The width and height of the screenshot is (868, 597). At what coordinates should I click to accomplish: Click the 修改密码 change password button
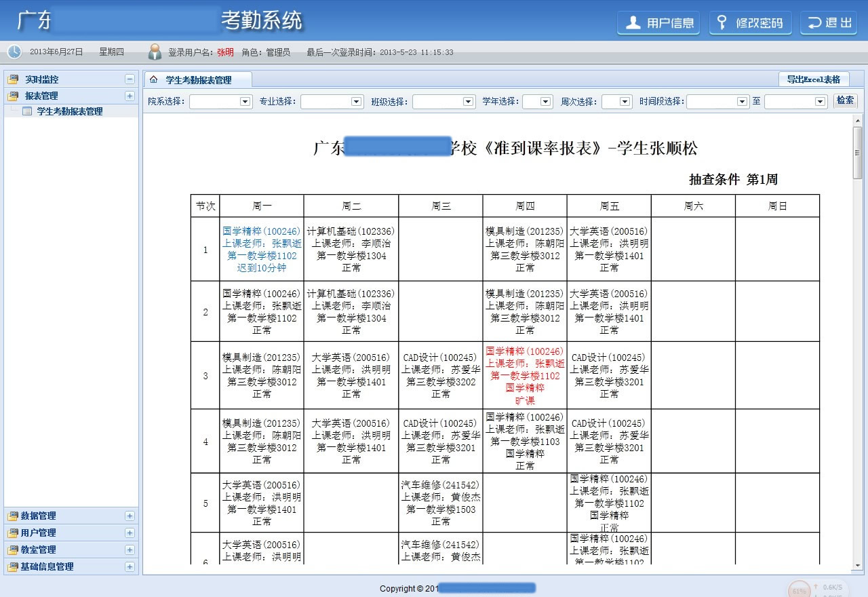751,23
